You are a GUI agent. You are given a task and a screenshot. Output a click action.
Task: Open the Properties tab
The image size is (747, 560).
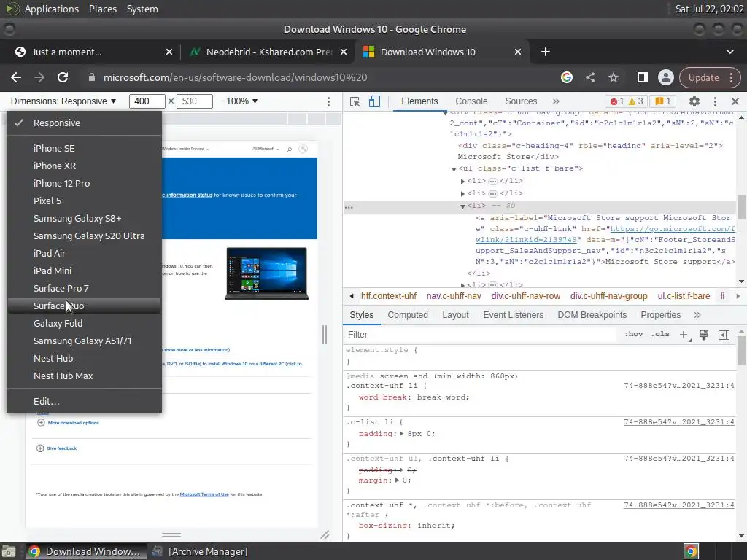coord(660,315)
